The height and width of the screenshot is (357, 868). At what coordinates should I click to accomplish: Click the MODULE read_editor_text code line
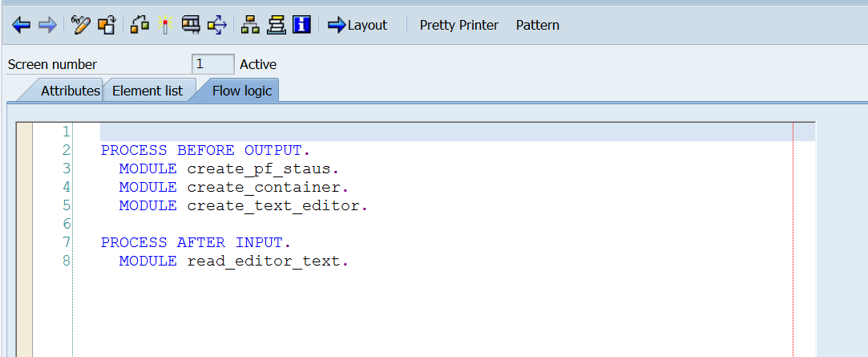pos(234,261)
